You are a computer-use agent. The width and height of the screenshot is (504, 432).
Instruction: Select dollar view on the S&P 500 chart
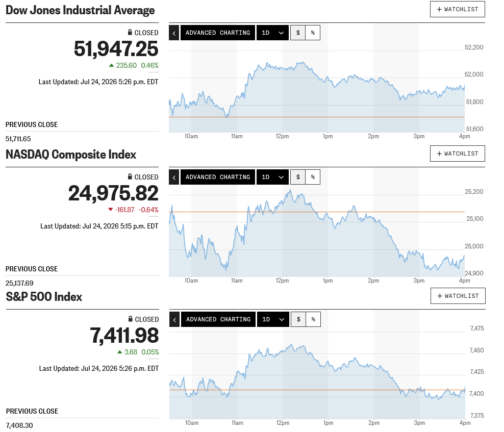(298, 319)
